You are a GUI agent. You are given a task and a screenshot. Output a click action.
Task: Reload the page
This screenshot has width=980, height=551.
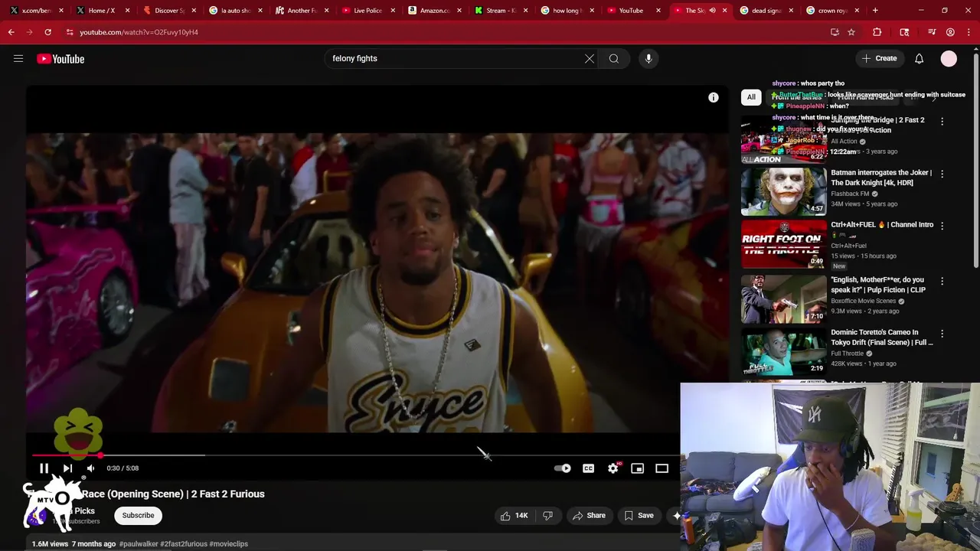click(x=47, y=32)
